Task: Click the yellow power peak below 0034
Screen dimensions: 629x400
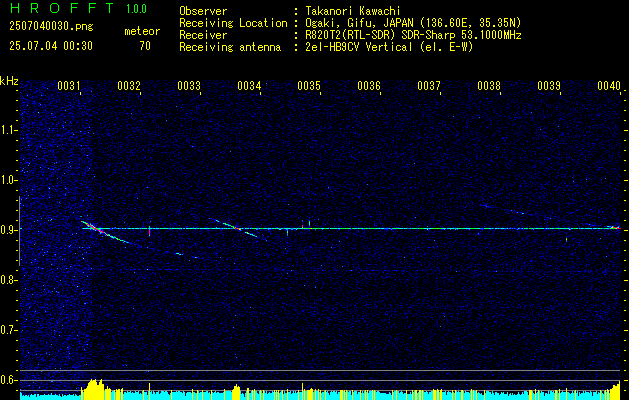Action: tap(236, 390)
